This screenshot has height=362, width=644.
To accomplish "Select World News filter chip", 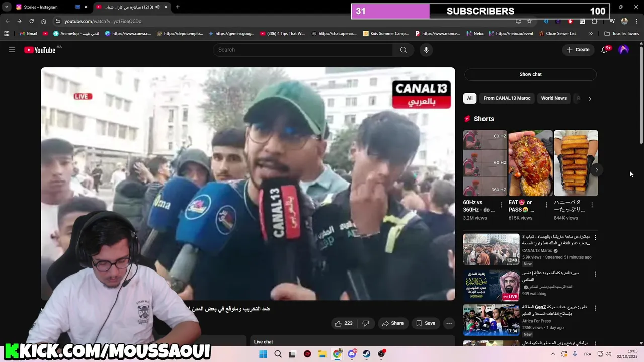I will 553,98.
